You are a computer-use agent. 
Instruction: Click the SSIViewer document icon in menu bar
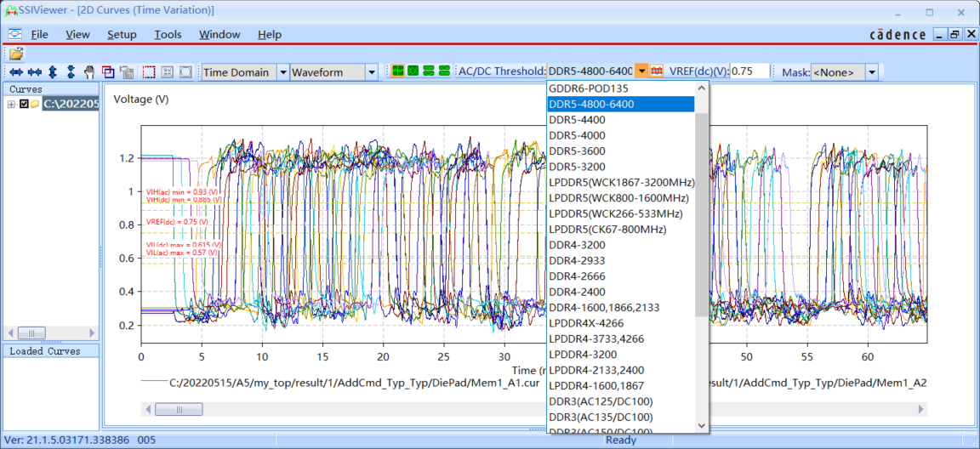pos(15,34)
